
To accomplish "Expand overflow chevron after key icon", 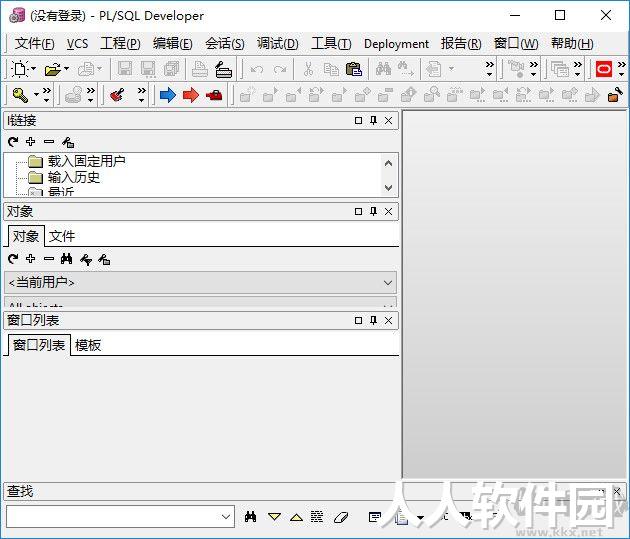I will point(47,94).
